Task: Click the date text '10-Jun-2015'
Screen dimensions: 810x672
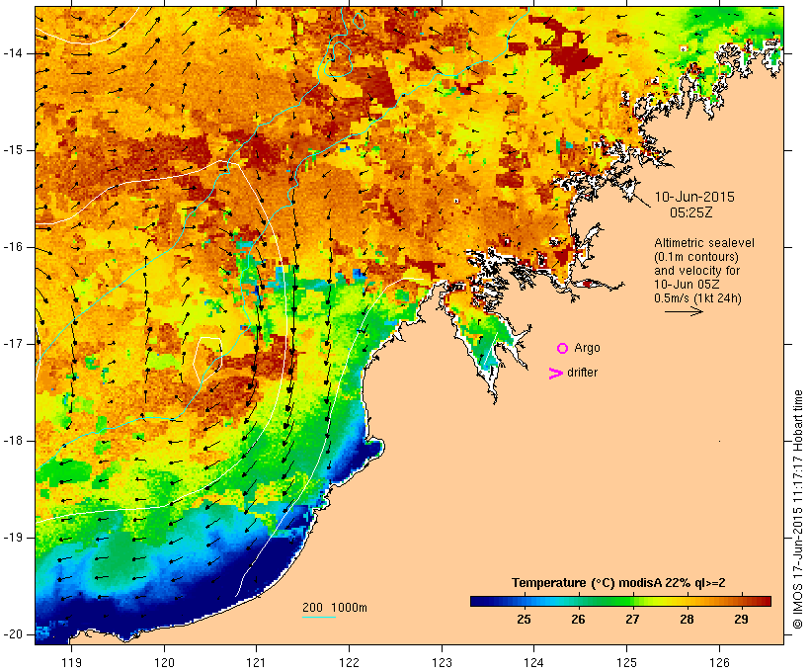Action: tap(694, 197)
